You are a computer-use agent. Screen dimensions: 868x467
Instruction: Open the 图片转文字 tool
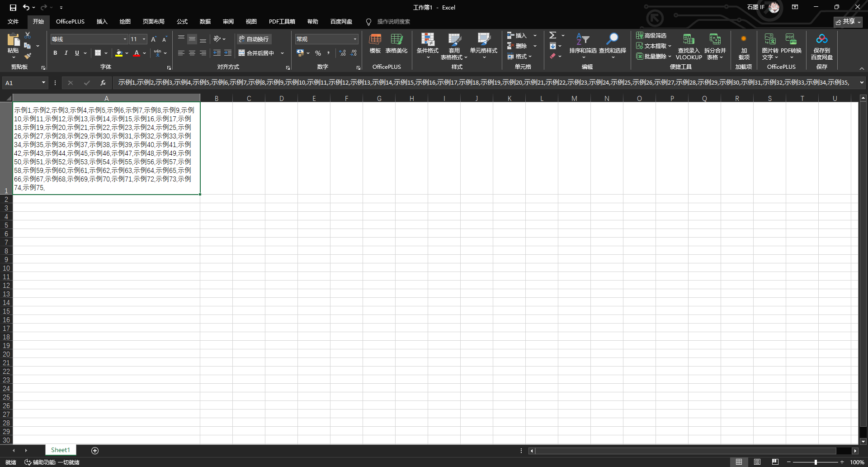(x=769, y=45)
